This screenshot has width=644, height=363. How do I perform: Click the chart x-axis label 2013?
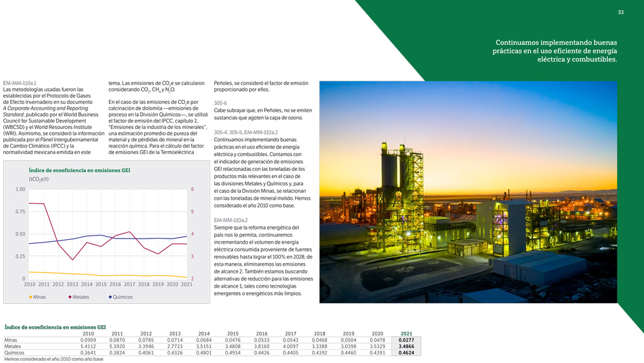tap(72, 284)
